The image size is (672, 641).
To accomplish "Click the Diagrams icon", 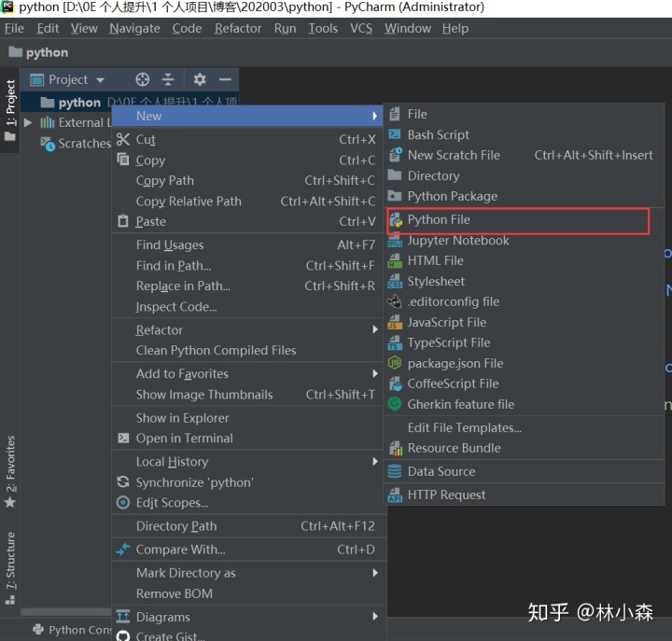I will tap(123, 617).
